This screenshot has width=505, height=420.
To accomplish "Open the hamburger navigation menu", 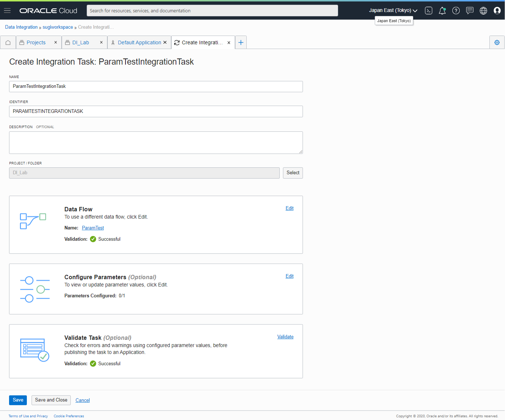I will [7, 11].
